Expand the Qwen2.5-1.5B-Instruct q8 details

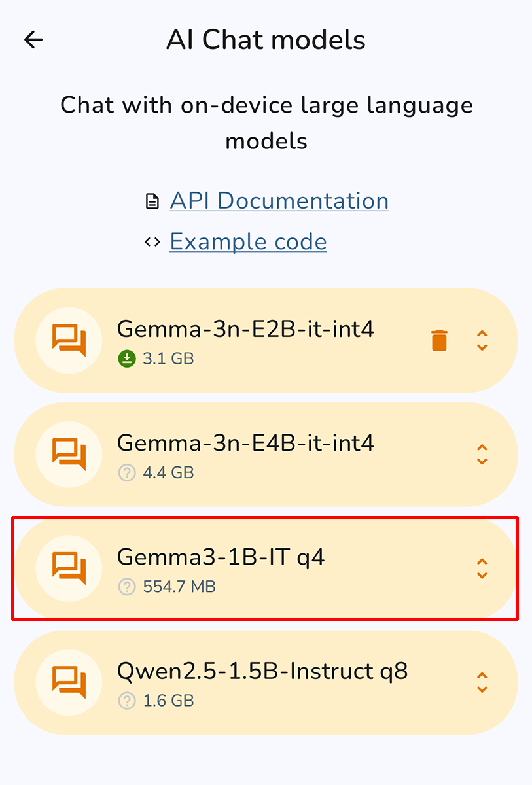pyautogui.click(x=482, y=682)
